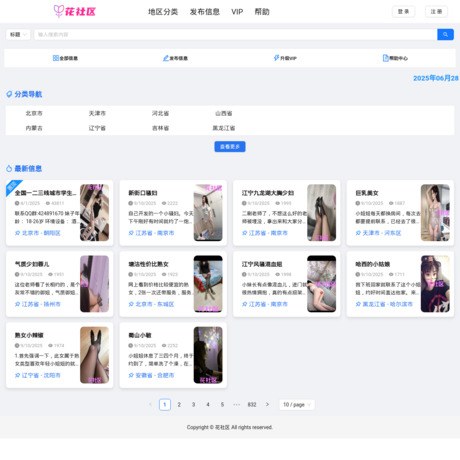Click the login button in the header
460x460 pixels.
403,12
